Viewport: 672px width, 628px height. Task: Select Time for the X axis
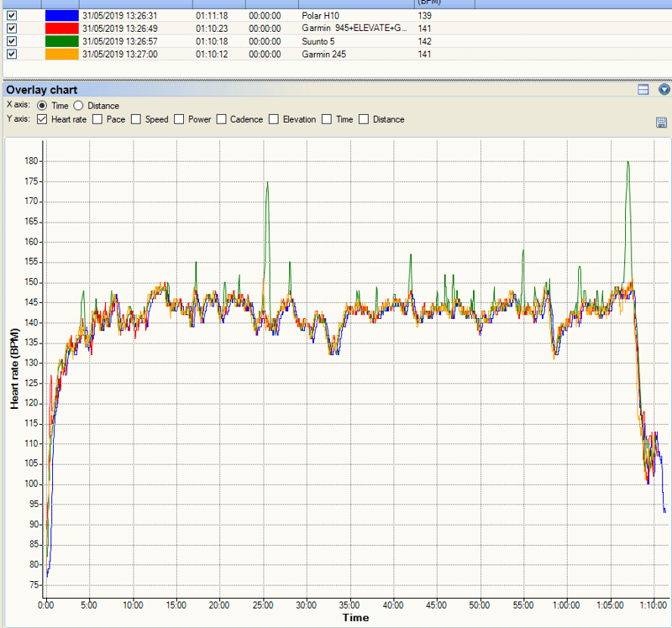pos(42,106)
